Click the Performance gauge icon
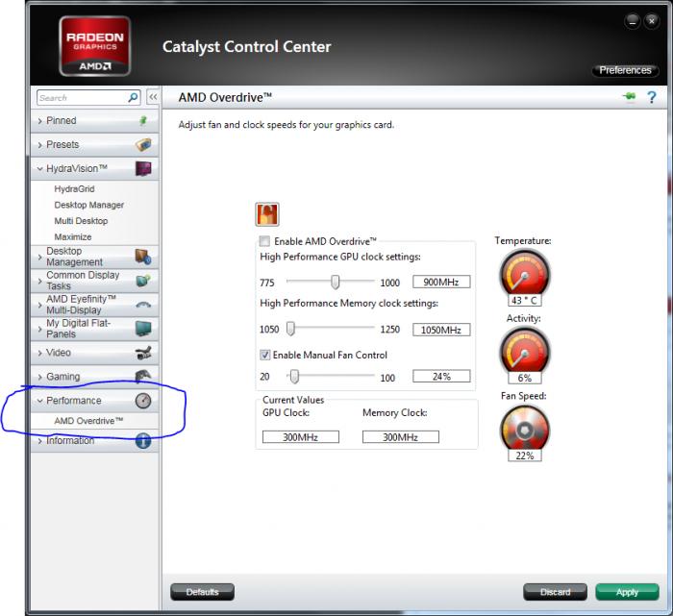The image size is (673, 616). pyautogui.click(x=143, y=401)
